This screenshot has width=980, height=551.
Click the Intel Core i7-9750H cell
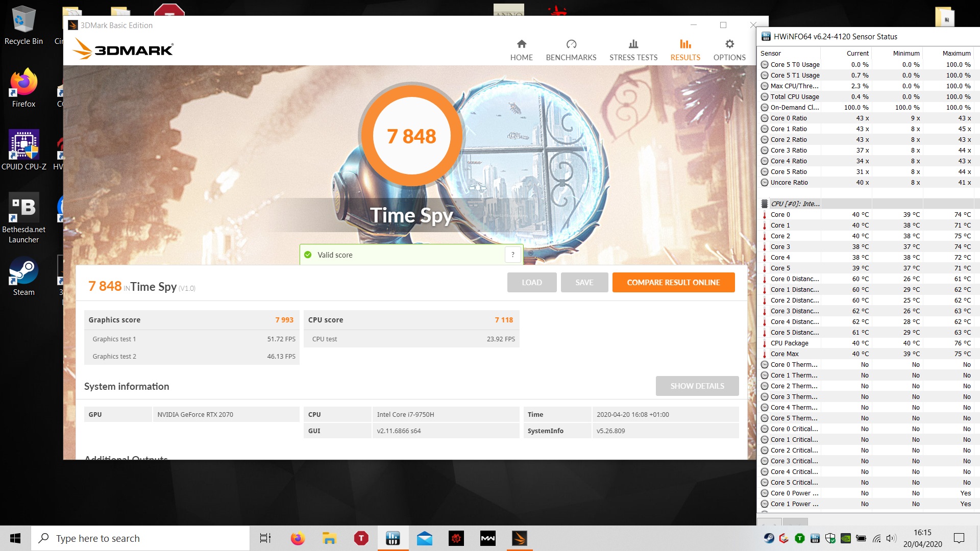[445, 414]
